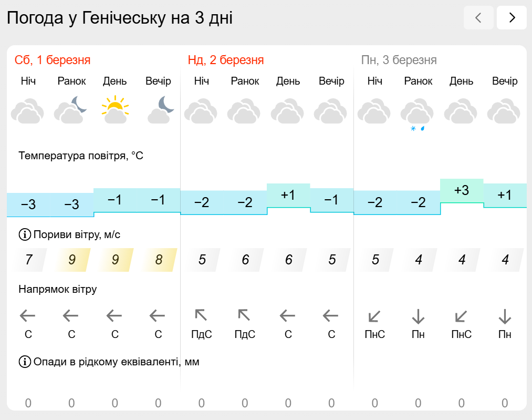Select the Нд, 2 березня day header
Screen dimensions: 532x420
226,60
